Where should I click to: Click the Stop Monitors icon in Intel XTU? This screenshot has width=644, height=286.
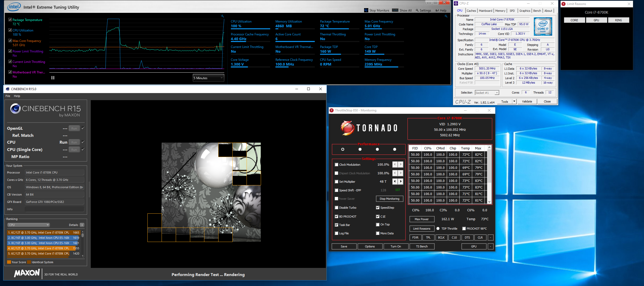click(x=366, y=10)
